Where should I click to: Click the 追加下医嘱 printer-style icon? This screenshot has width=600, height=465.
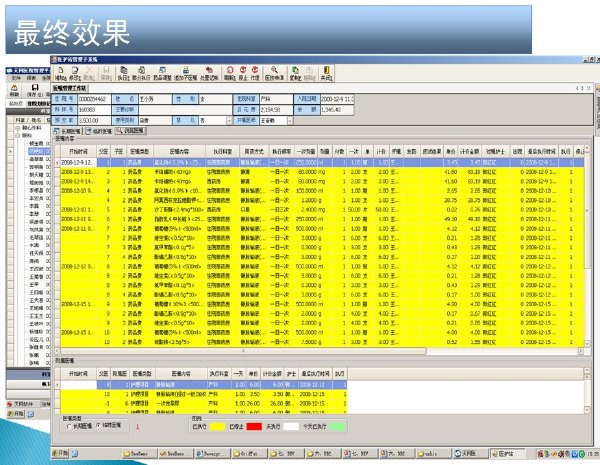tap(186, 73)
